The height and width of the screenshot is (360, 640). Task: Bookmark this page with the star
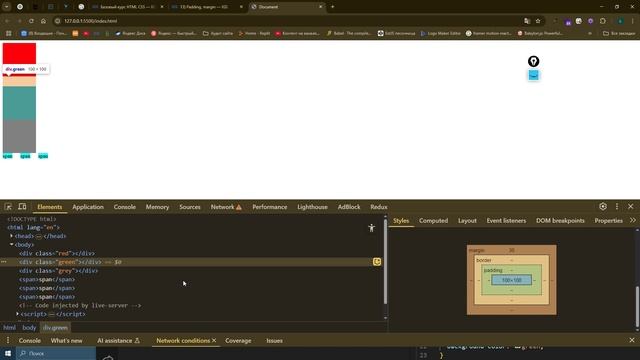tap(538, 21)
